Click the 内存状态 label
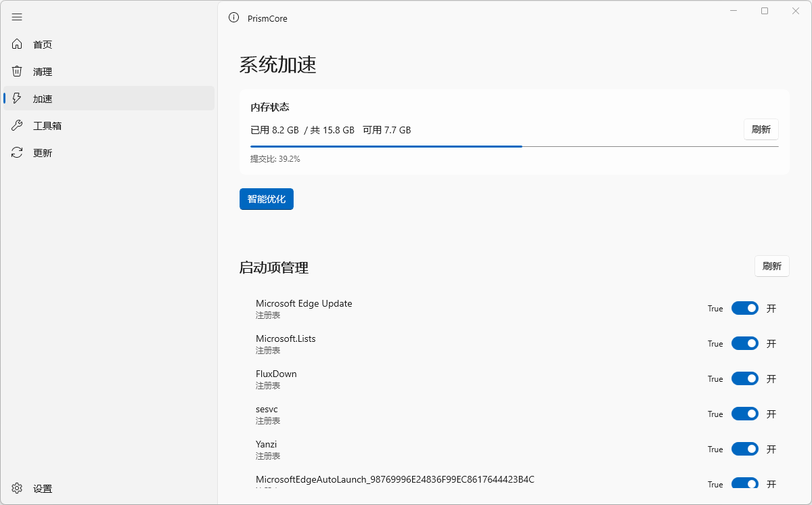Image resolution: width=812 pixels, height=505 pixels. [x=270, y=107]
